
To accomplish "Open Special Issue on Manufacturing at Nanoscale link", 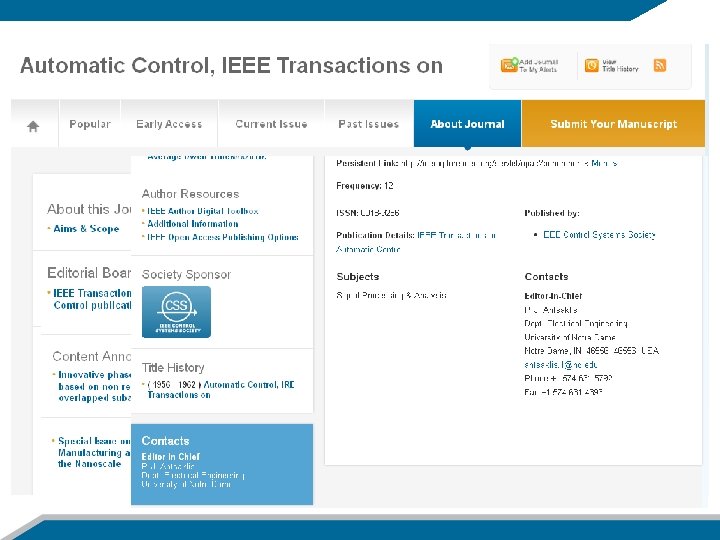I will [94, 452].
